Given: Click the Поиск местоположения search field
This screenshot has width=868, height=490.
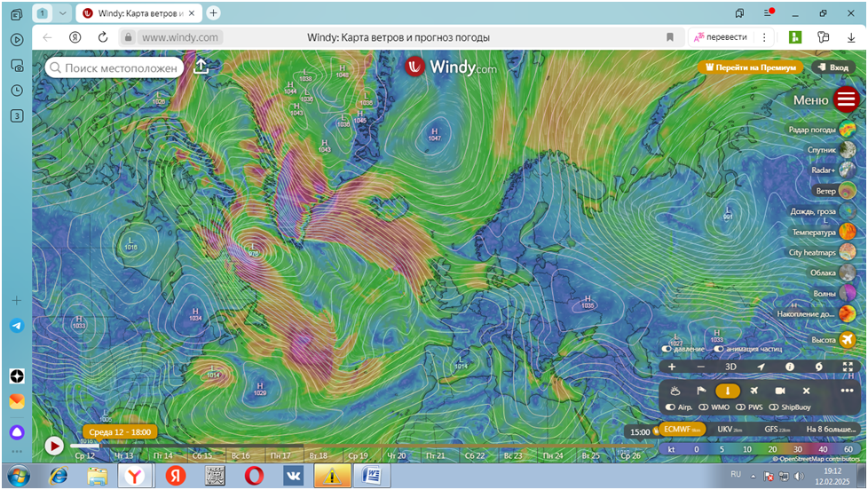Looking at the screenshot, I should coord(114,67).
